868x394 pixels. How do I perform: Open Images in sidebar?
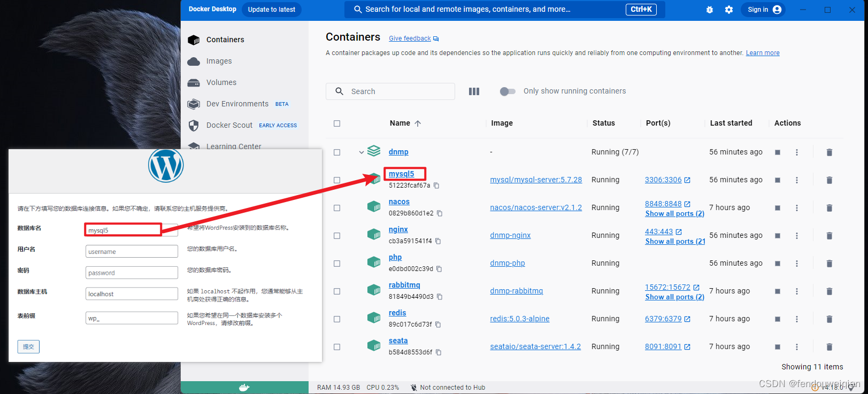[219, 61]
